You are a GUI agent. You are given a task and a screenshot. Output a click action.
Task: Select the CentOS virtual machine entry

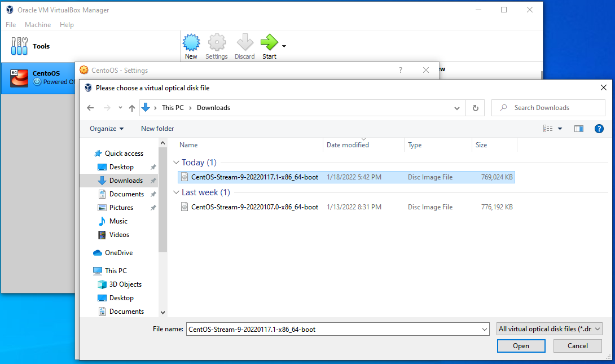click(x=38, y=78)
